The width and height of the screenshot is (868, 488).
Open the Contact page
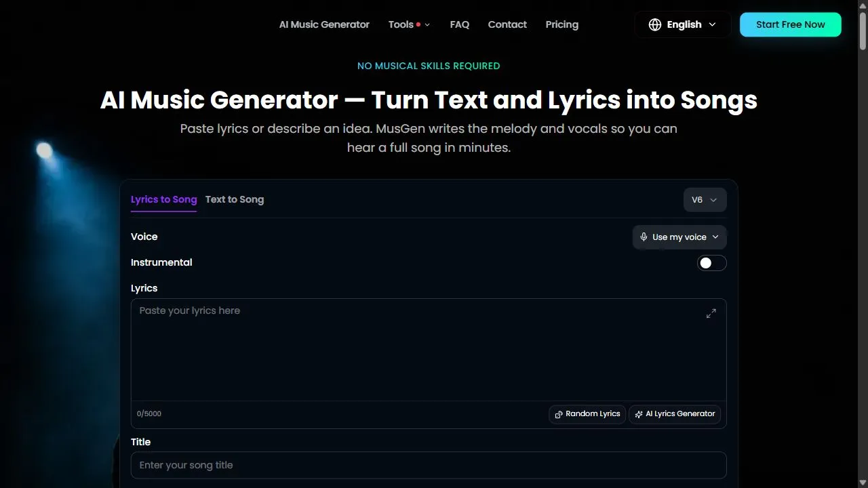(x=507, y=24)
